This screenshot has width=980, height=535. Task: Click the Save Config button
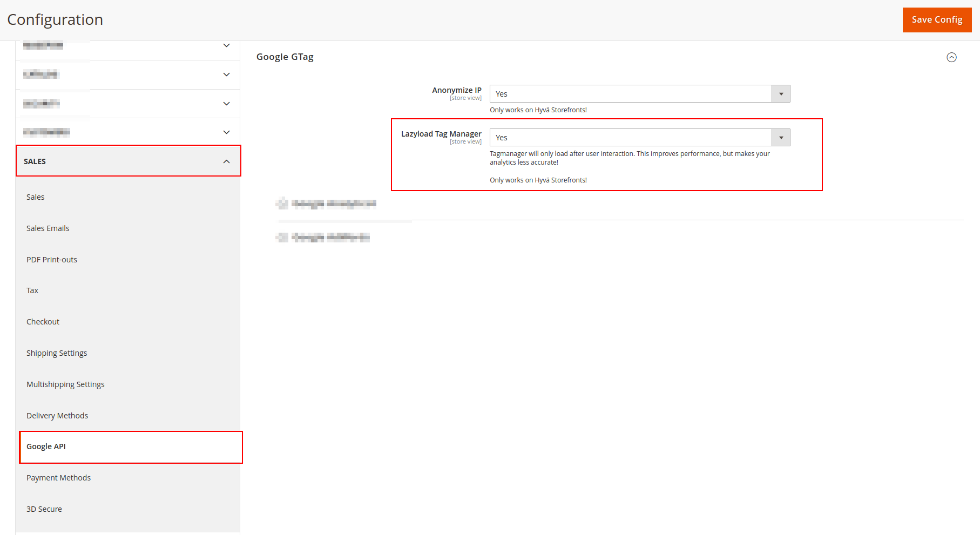[936, 20]
